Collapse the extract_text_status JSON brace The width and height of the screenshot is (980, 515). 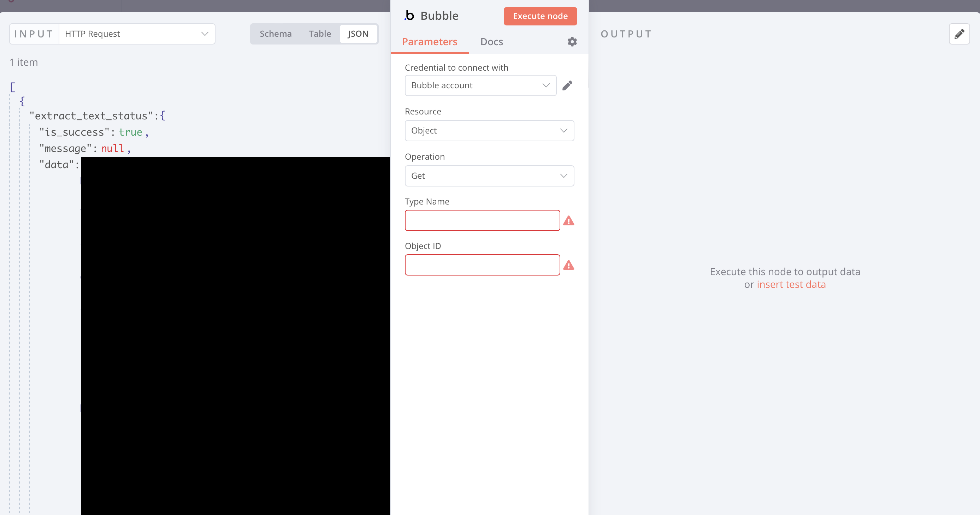(x=163, y=116)
